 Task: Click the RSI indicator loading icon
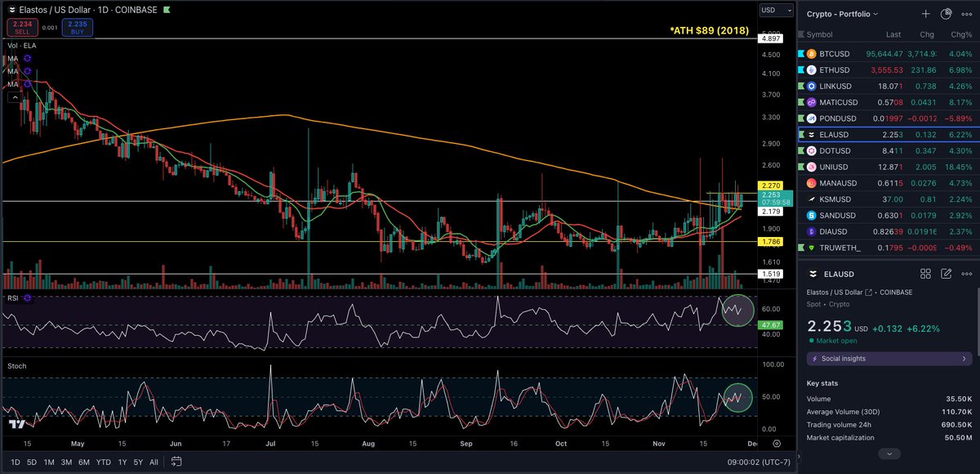coord(27,298)
